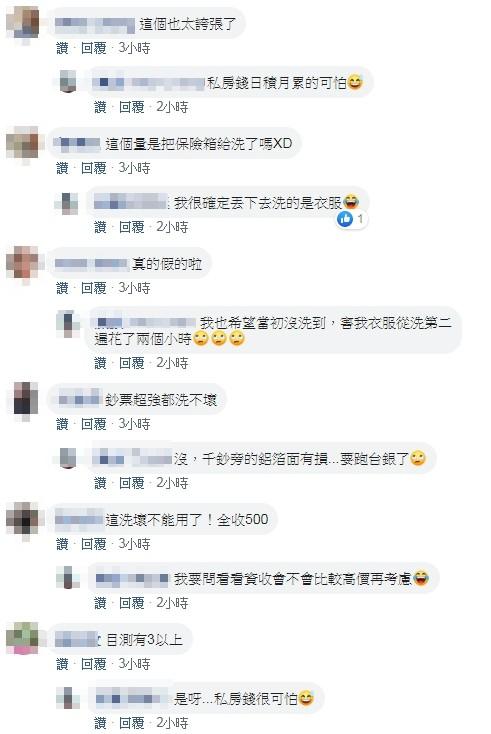Reply to 千鈔旁的鋁箔面有損 reply
Viewport: 491px width, 734px height.
[x=132, y=483]
